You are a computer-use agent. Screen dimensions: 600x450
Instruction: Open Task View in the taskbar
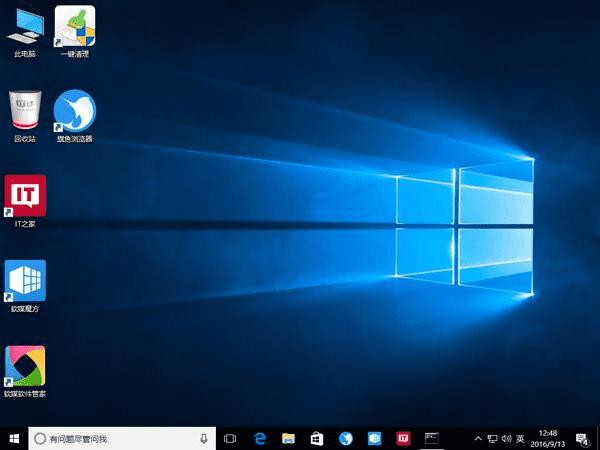pos(230,439)
